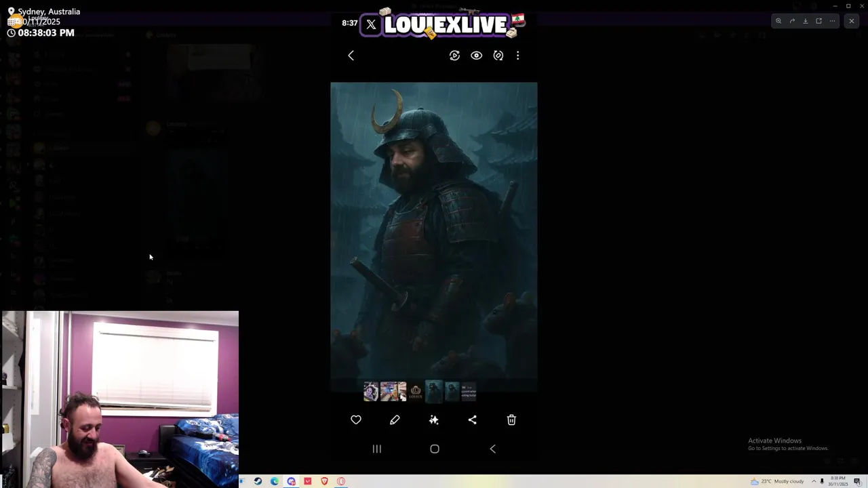
Task: Click the forward arrow in viewer toolbar
Action: pyautogui.click(x=792, y=21)
